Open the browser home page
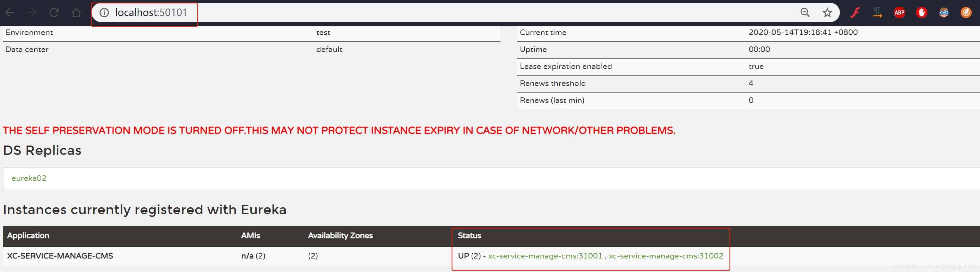Screen dimensions: 980x272 coord(76,12)
